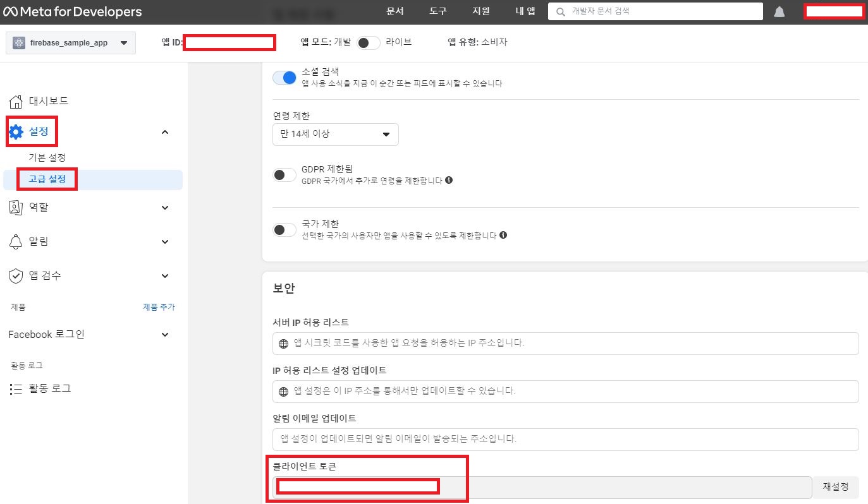868x504 pixels.
Task: Expand the 앱 검수 section chevron
Action: (165, 275)
